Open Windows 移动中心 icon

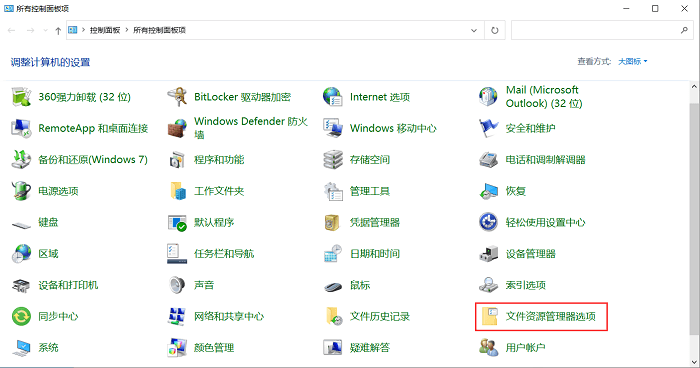[333, 128]
